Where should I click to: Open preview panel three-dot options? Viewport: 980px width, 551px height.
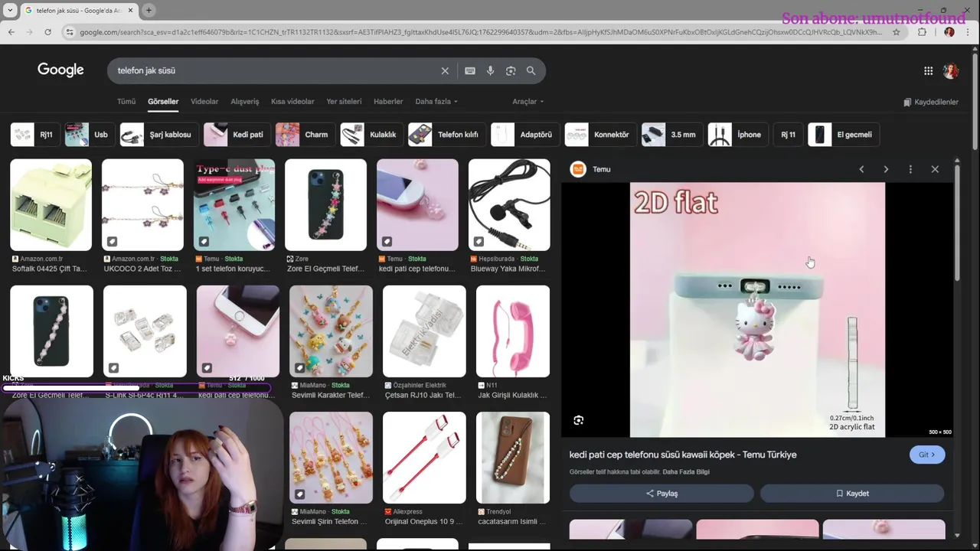tap(910, 169)
